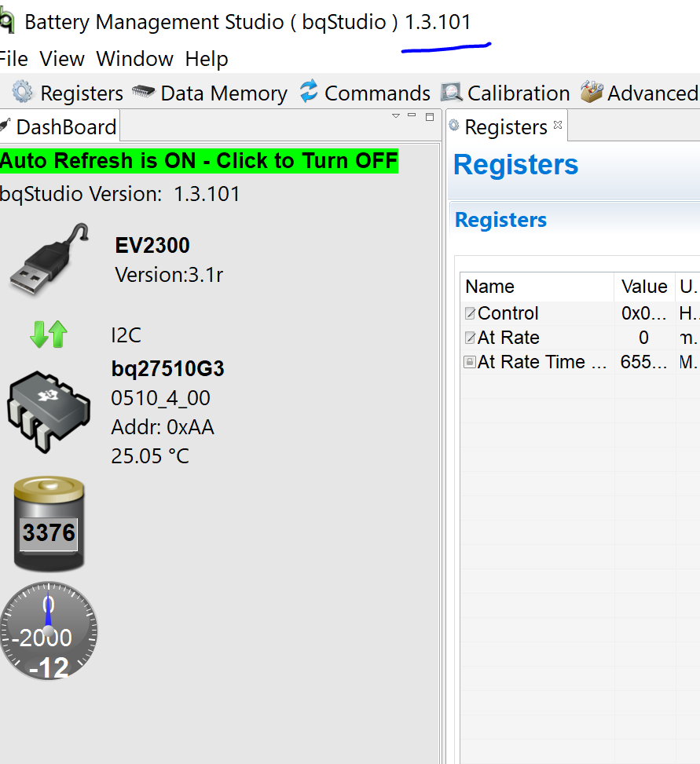The width and height of the screenshot is (700, 764).
Task: Open the Help menu
Action: pyautogui.click(x=207, y=60)
